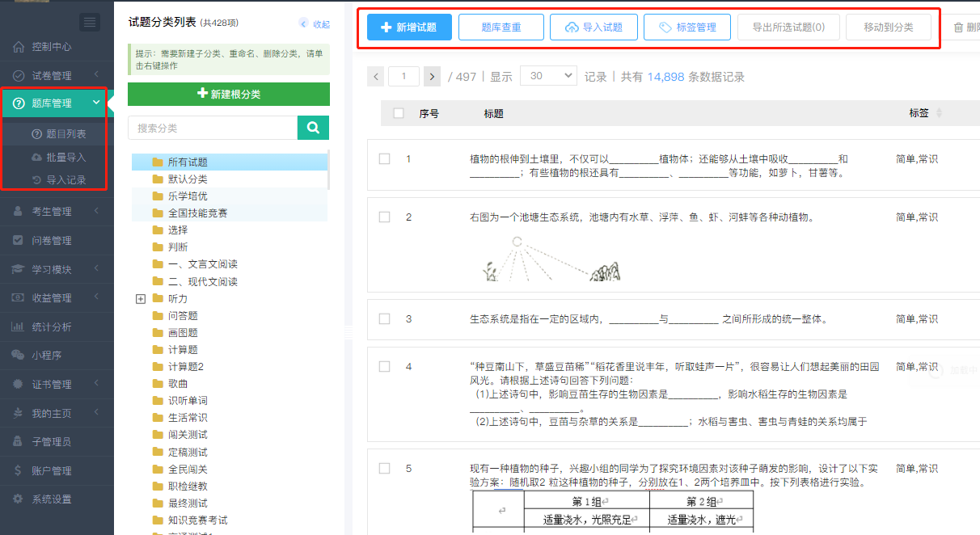This screenshot has height=535, width=980.
Task: Click the 新建根分类 green button
Action: [x=229, y=94]
